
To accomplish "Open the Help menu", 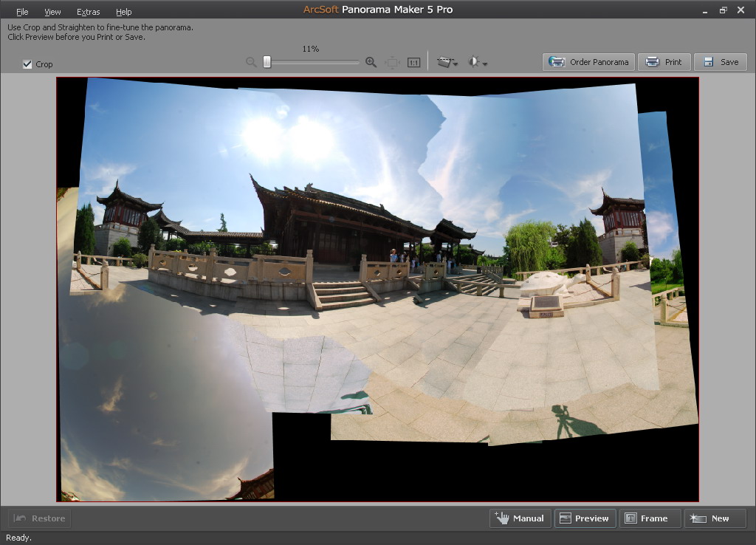I will [x=124, y=12].
